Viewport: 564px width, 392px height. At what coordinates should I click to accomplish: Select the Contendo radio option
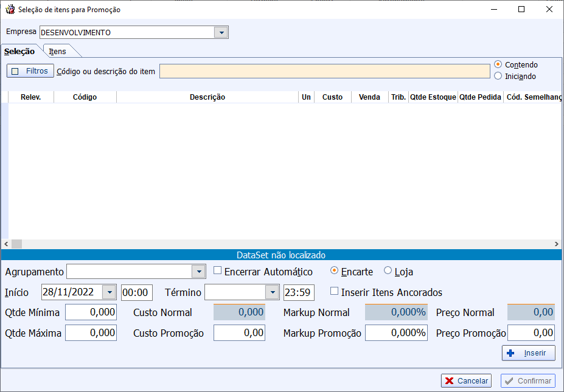tap(498, 64)
